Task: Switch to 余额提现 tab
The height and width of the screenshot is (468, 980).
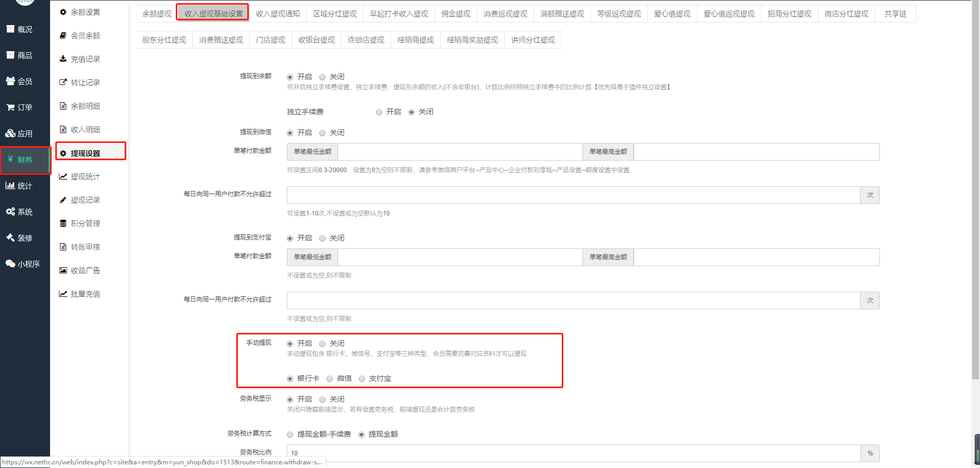Action: click(156, 14)
